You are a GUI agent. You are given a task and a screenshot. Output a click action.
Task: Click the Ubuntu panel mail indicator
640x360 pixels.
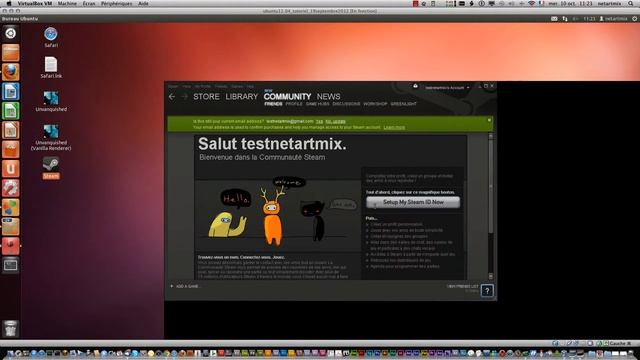pos(554,19)
